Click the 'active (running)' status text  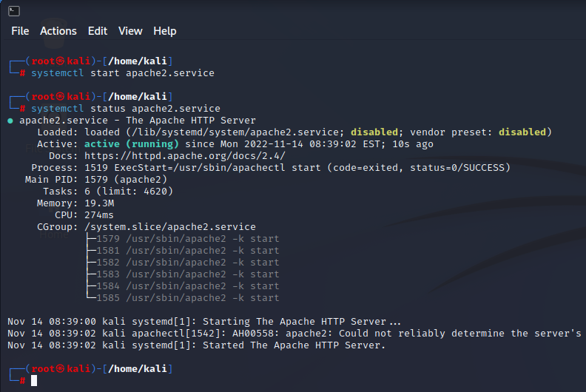coord(132,144)
